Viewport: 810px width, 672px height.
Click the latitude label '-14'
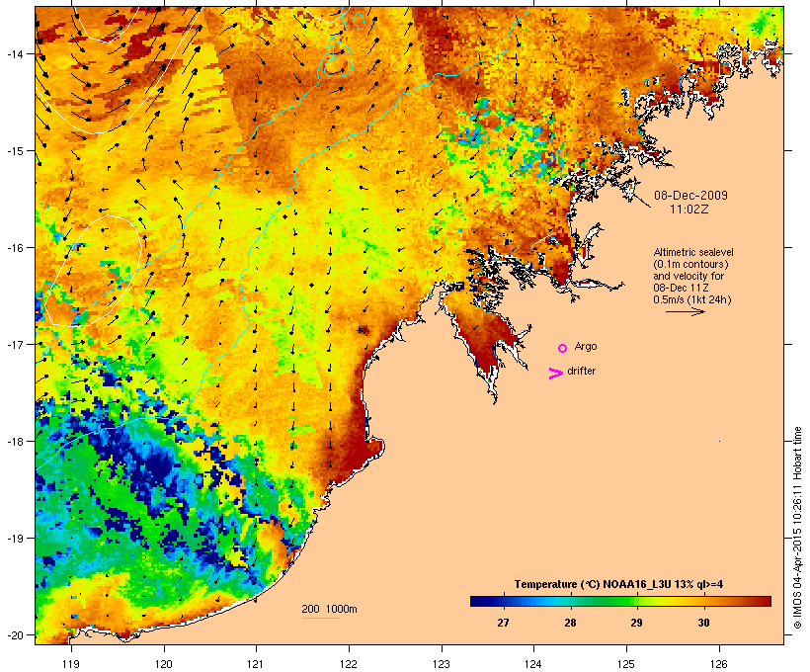[x=15, y=53]
